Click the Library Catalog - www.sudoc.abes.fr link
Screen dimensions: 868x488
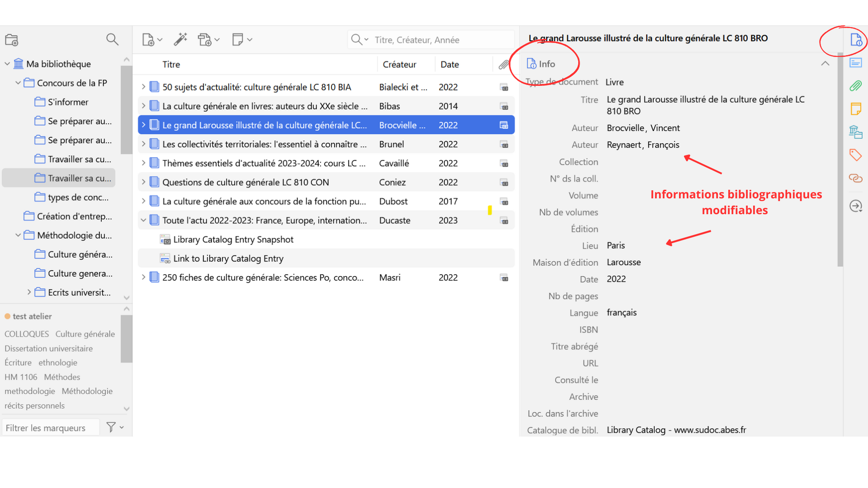pyautogui.click(x=676, y=430)
